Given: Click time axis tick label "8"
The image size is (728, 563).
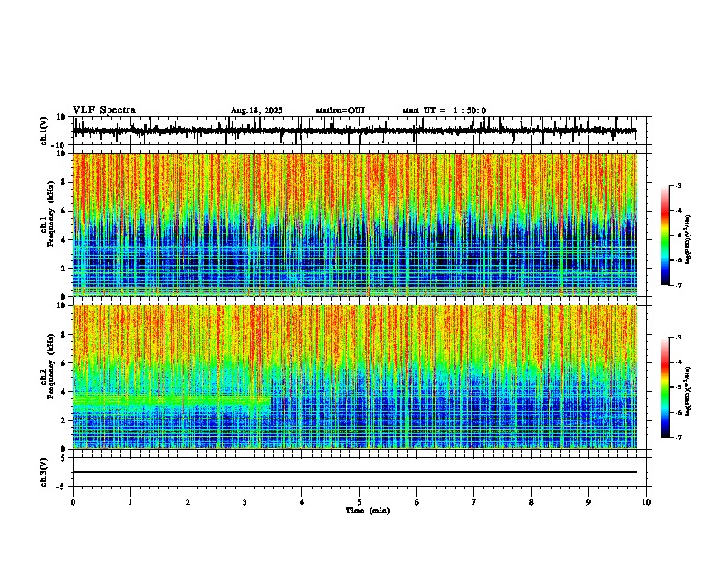Looking at the screenshot, I should point(531,502).
